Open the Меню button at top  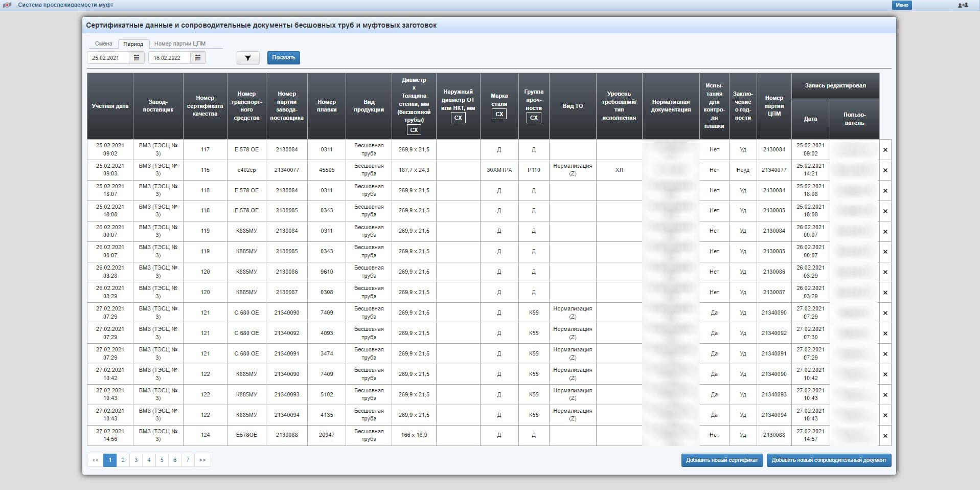(x=902, y=5)
